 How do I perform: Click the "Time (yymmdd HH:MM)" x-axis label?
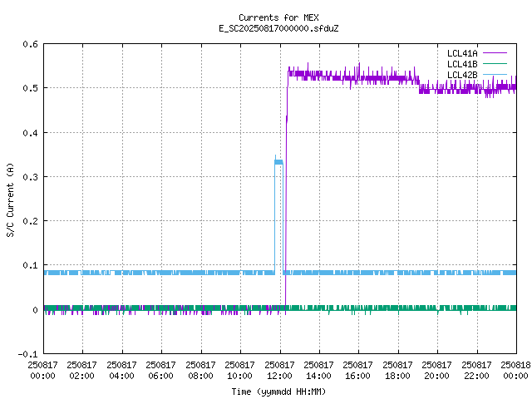(x=278, y=392)
